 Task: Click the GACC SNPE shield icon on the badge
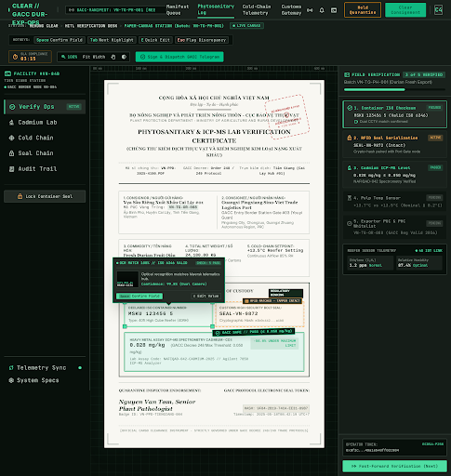[218, 333]
